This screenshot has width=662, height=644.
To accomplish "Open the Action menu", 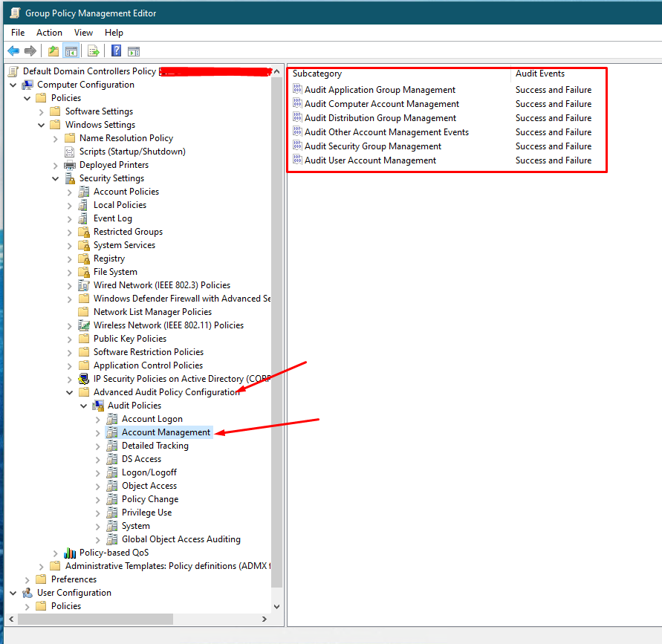I will coord(49,33).
